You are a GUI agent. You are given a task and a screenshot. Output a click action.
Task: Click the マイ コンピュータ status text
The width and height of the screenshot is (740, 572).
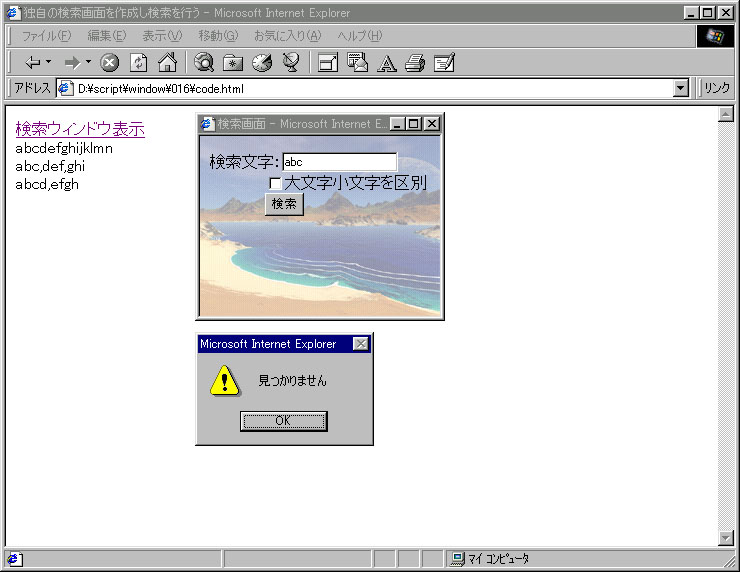498,559
